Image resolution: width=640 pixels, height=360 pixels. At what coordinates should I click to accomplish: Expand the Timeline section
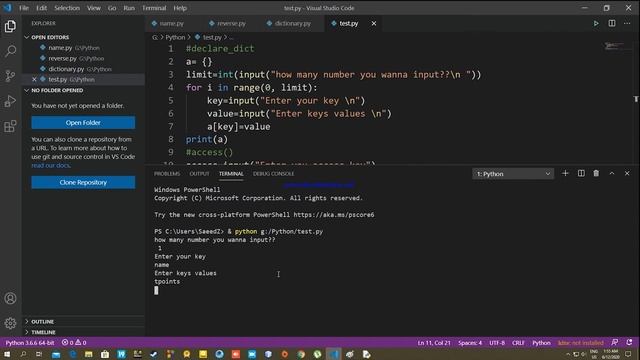click(27, 332)
